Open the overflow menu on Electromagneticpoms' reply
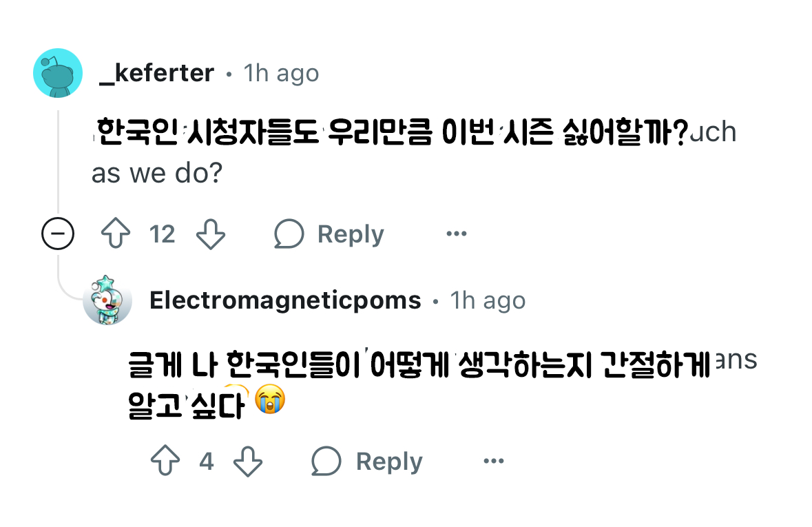This screenshot has width=812, height=527. 493,462
